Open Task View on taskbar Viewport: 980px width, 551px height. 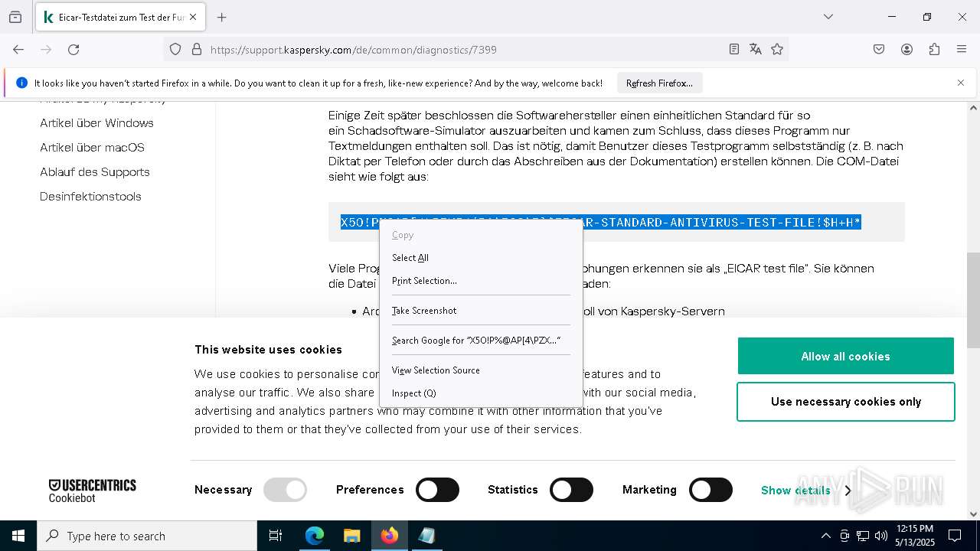[x=276, y=536]
